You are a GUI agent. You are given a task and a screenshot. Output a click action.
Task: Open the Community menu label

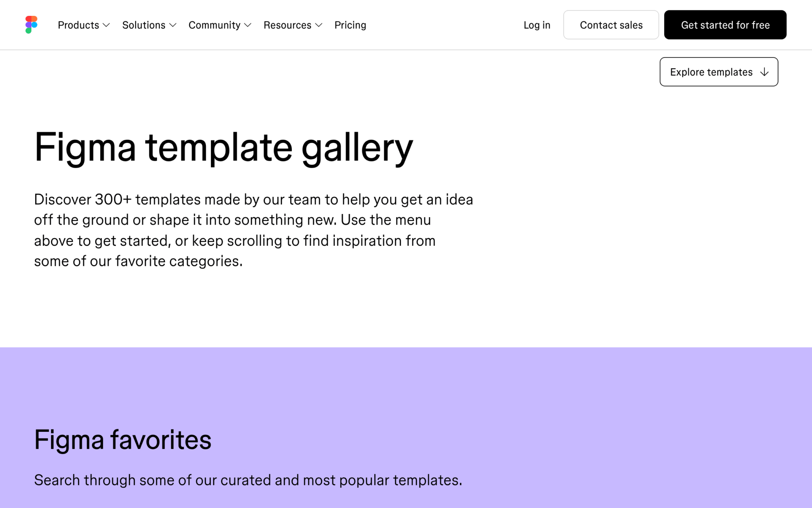pyautogui.click(x=214, y=25)
